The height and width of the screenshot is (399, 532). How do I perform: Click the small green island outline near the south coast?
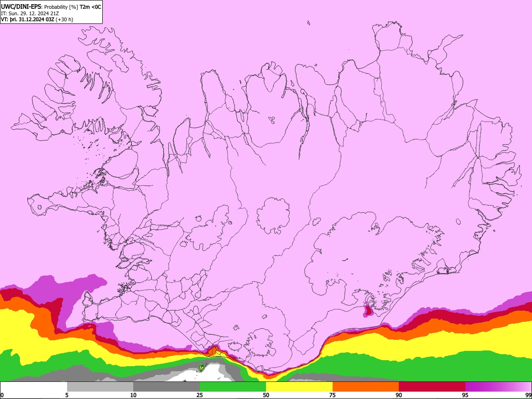(202, 368)
